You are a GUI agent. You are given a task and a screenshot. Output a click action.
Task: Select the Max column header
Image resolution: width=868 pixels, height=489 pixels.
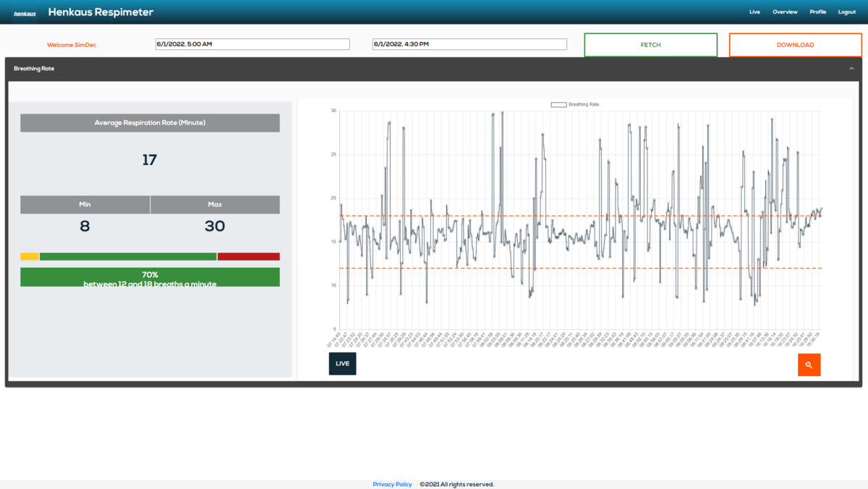pos(215,204)
